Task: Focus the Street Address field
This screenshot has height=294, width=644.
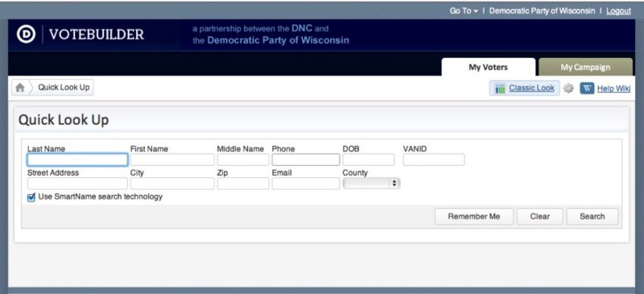Action: pyautogui.click(x=77, y=184)
